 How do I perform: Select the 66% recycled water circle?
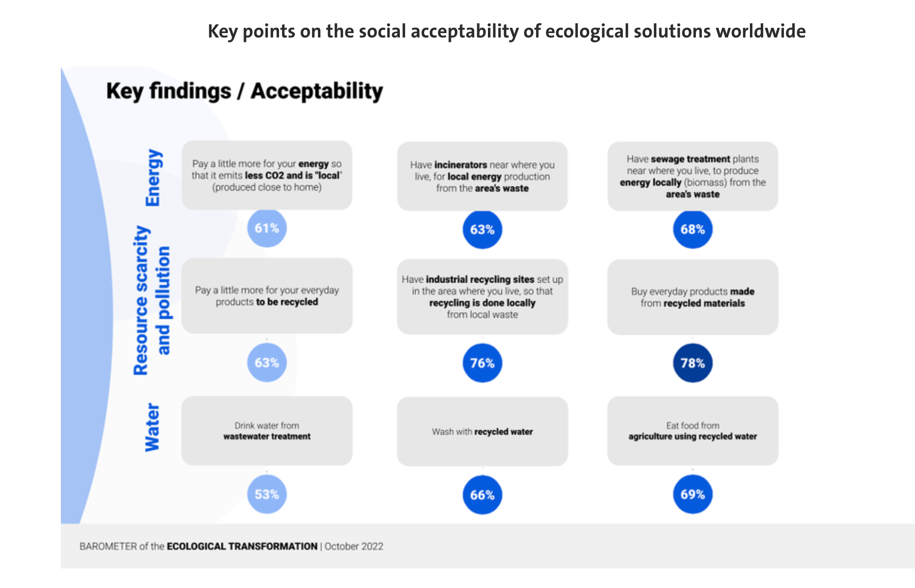point(482,495)
